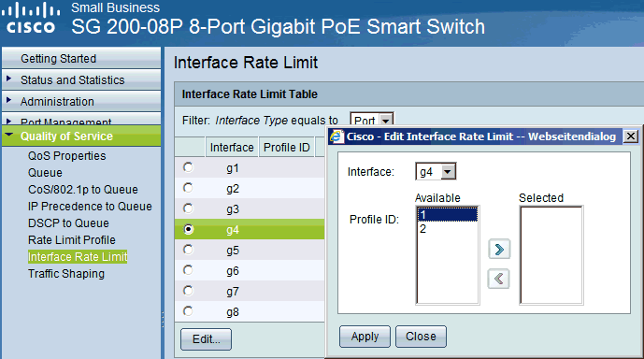Screen dimensions: 644x359
Task: Select the g7 interface radio button
Action: (x=188, y=291)
